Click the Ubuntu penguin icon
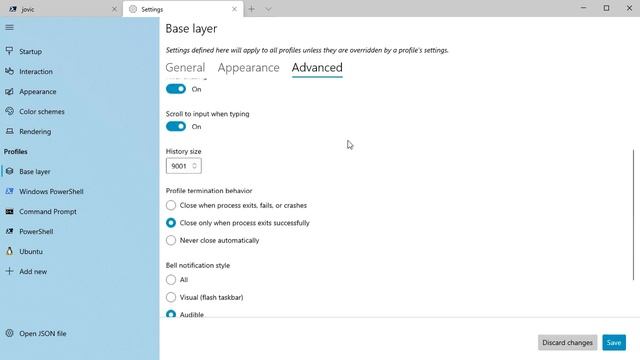The image size is (640, 360). [x=9, y=251]
